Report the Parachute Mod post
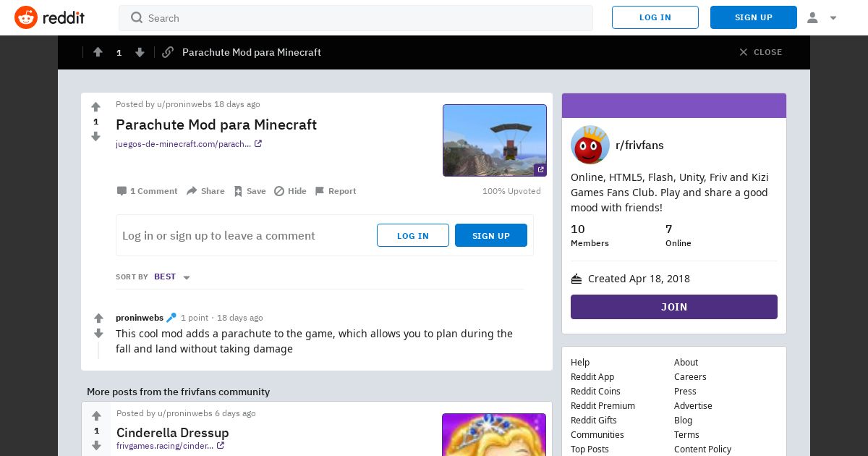The image size is (868, 456). [x=335, y=191]
